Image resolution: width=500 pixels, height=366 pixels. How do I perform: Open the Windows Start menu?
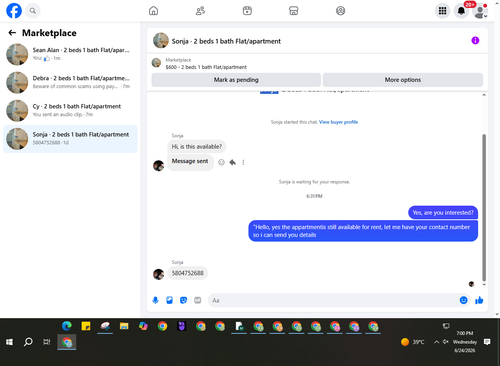(9, 342)
